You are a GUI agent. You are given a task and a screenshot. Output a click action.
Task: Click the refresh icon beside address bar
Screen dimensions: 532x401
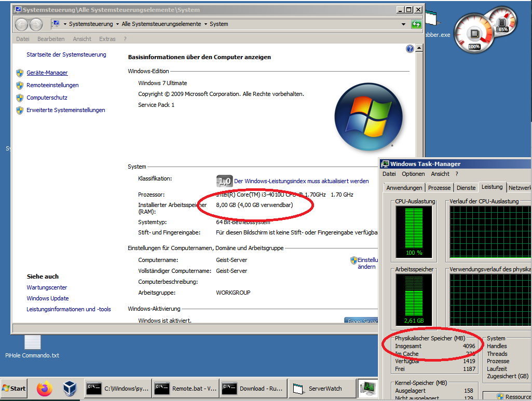pyautogui.click(x=416, y=24)
